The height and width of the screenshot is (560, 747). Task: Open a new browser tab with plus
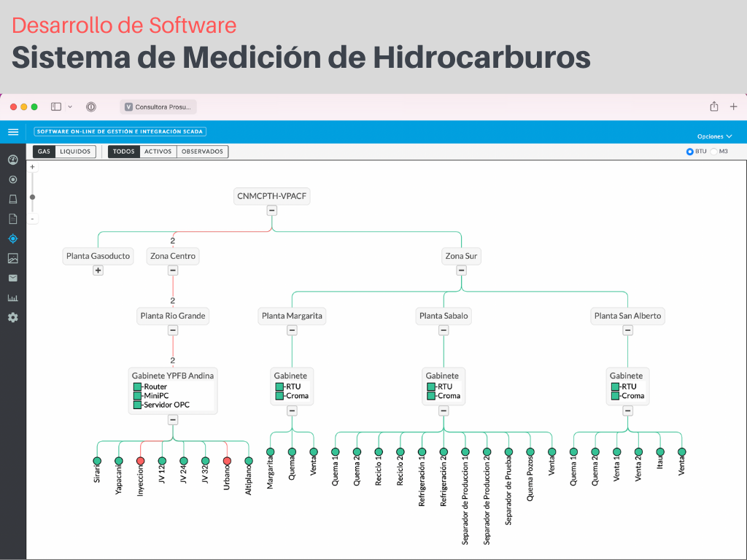(x=733, y=106)
